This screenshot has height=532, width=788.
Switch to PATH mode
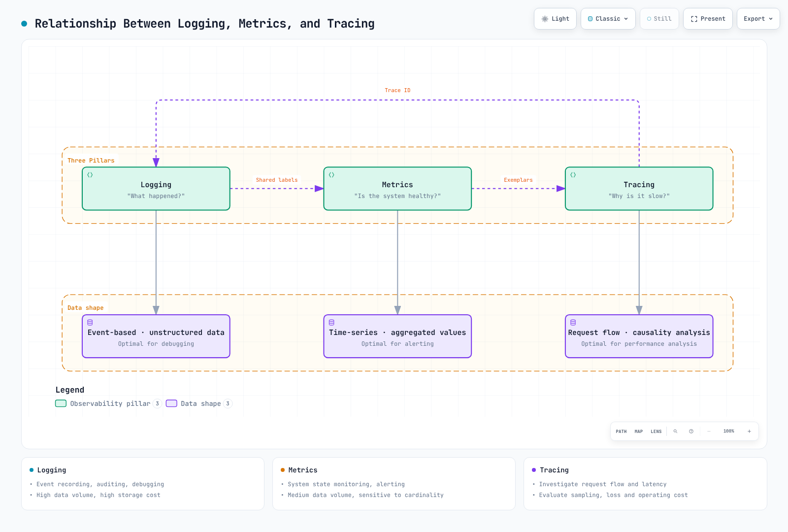click(621, 432)
